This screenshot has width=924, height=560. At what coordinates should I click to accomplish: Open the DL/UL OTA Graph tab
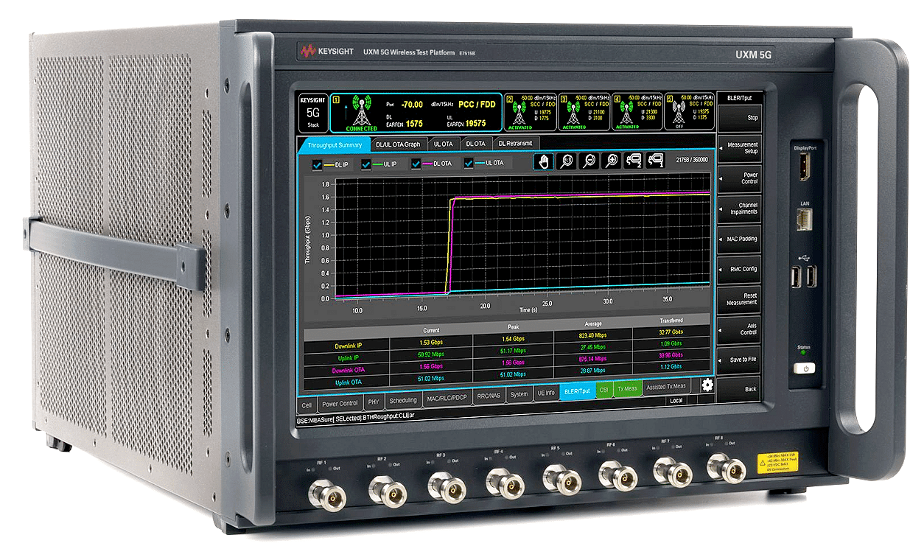point(398,144)
